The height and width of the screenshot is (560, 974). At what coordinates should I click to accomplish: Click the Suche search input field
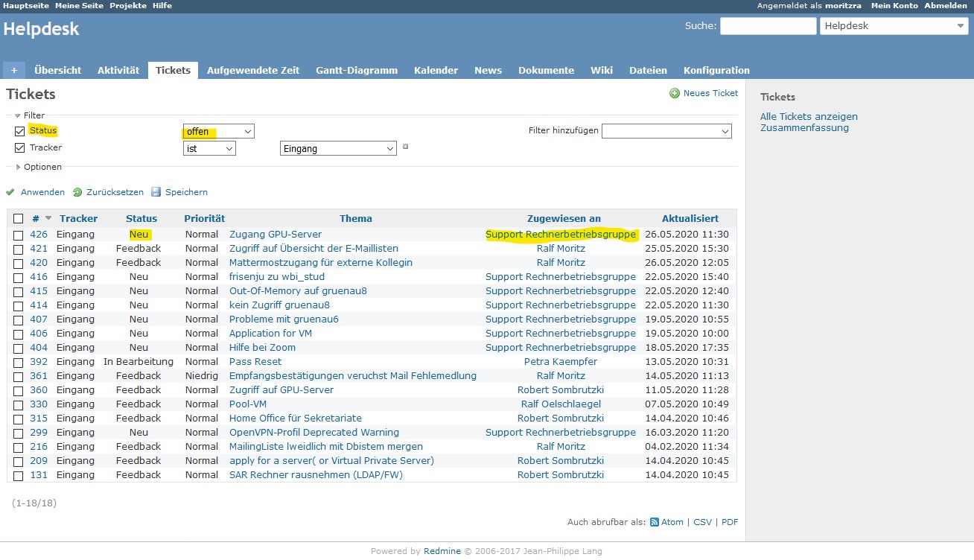click(x=768, y=26)
